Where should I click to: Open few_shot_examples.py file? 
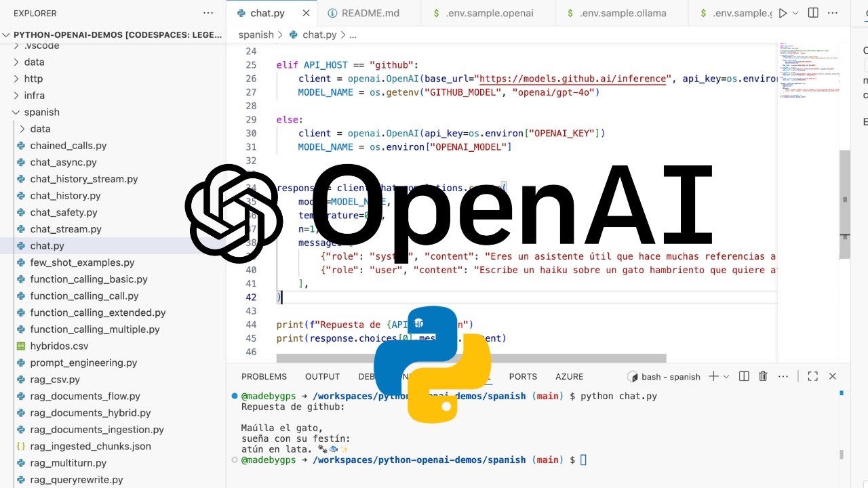[113, 262]
